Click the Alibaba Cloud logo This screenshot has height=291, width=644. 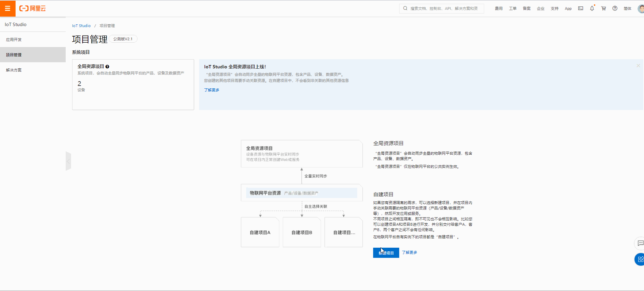tap(33, 8)
